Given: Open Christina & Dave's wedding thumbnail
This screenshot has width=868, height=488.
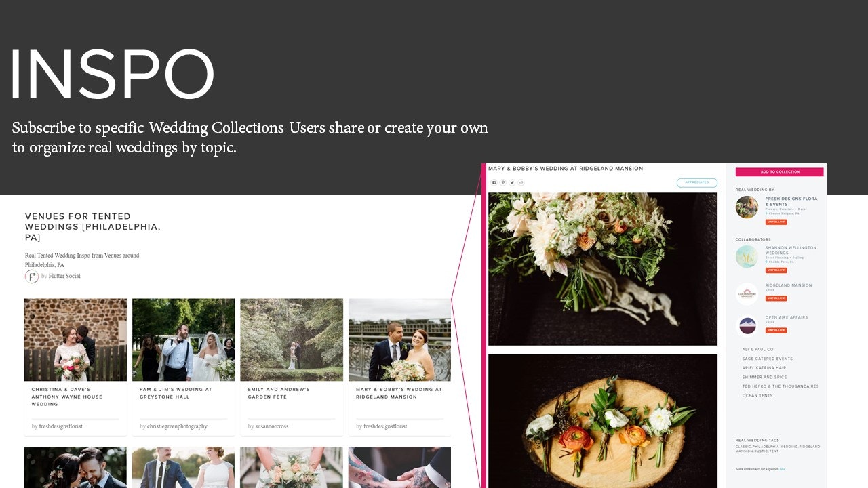Looking at the screenshot, I should click(75, 339).
